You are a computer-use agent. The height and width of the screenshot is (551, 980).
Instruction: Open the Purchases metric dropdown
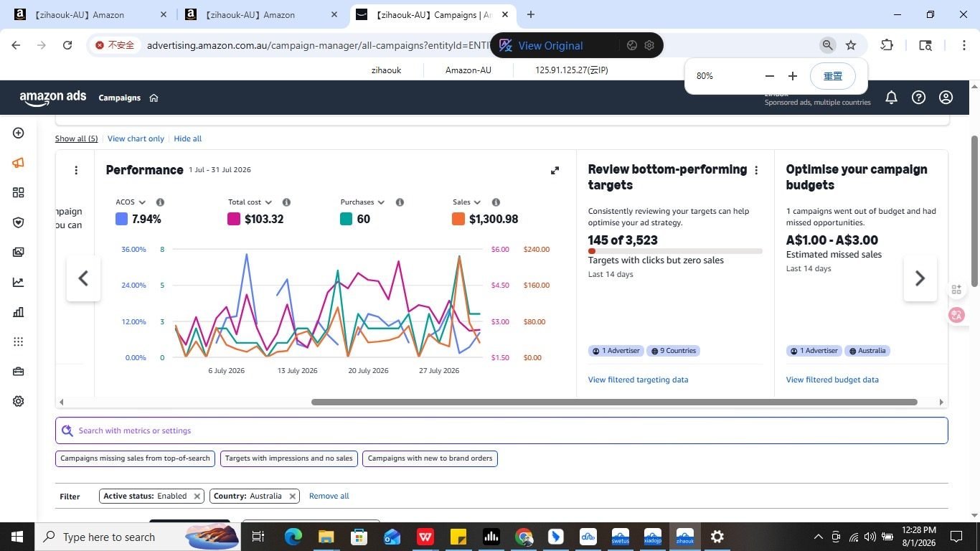coord(362,202)
